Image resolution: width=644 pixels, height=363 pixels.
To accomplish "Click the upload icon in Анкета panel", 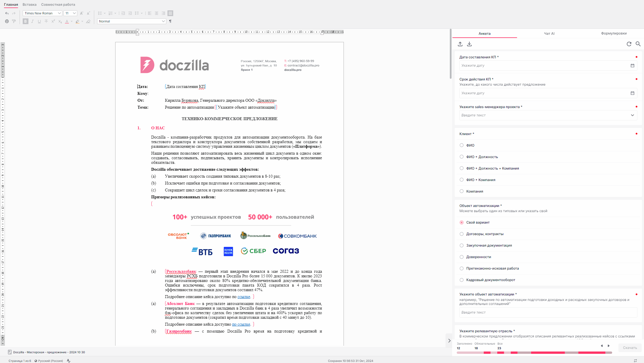I will pyautogui.click(x=460, y=44).
